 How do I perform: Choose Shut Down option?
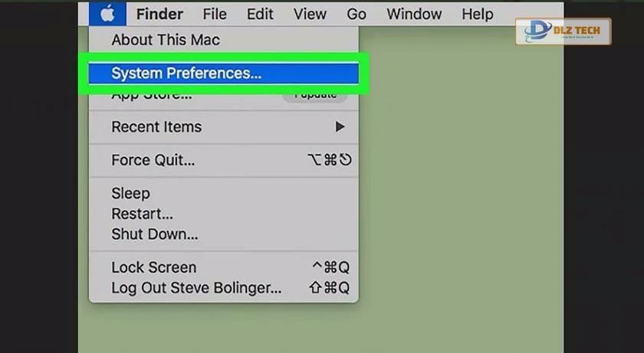[155, 234]
